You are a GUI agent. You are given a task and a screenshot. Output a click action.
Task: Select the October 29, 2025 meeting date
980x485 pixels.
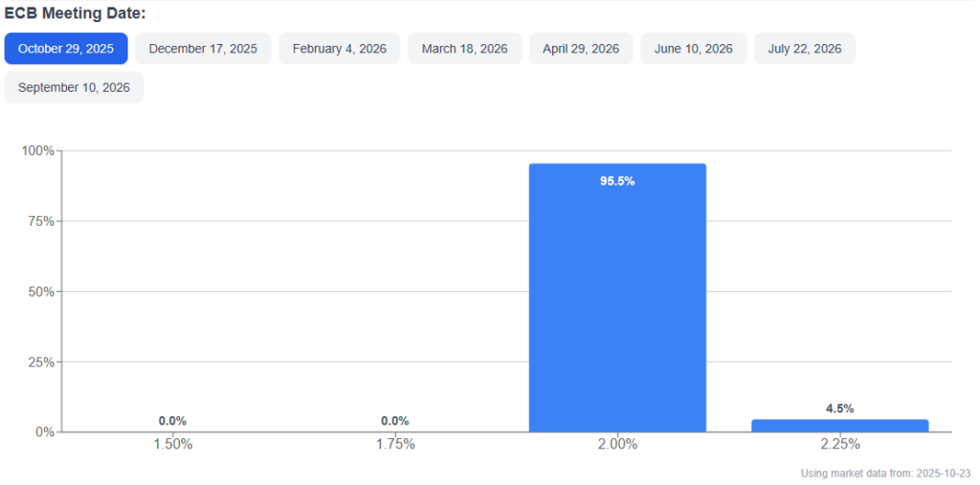66,49
